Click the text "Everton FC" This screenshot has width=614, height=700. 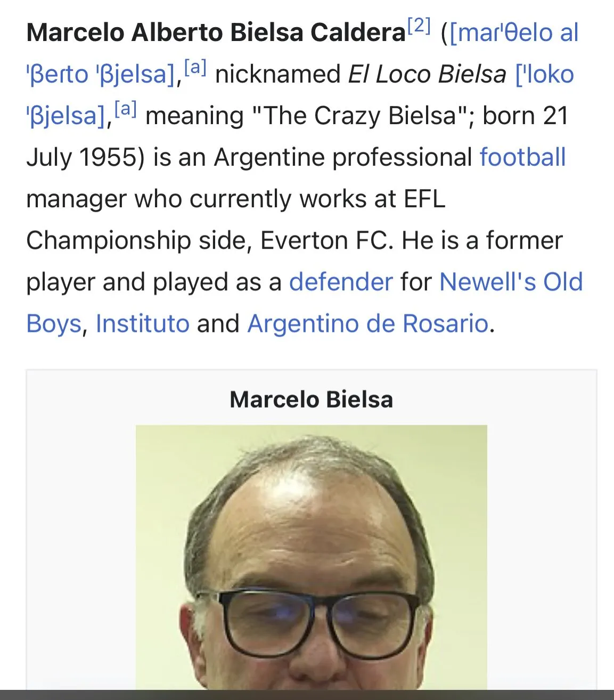point(326,241)
